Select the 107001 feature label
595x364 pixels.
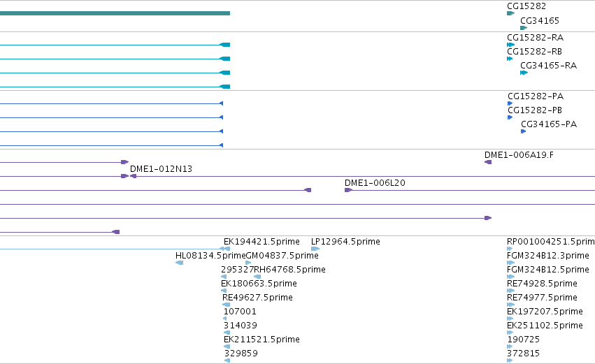[x=240, y=312]
